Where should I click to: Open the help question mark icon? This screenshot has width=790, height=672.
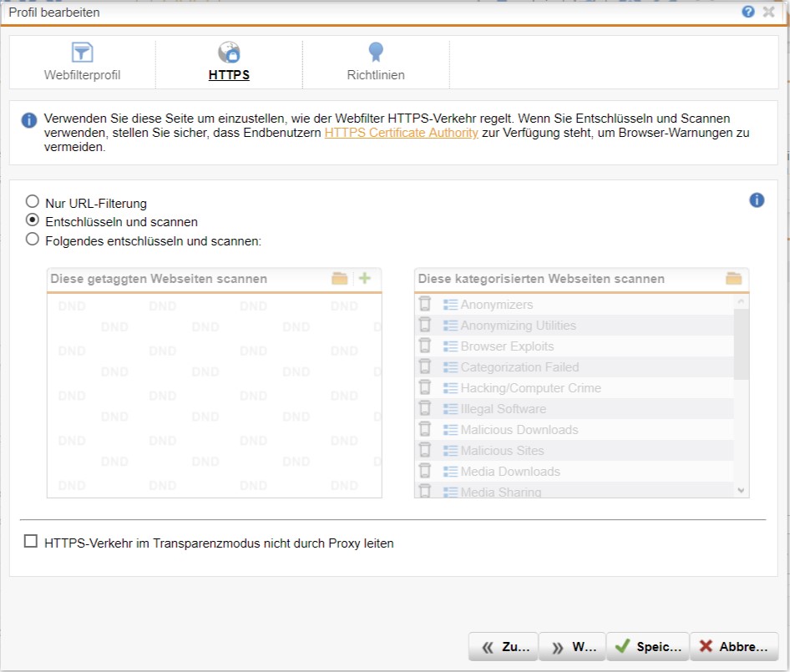point(747,12)
